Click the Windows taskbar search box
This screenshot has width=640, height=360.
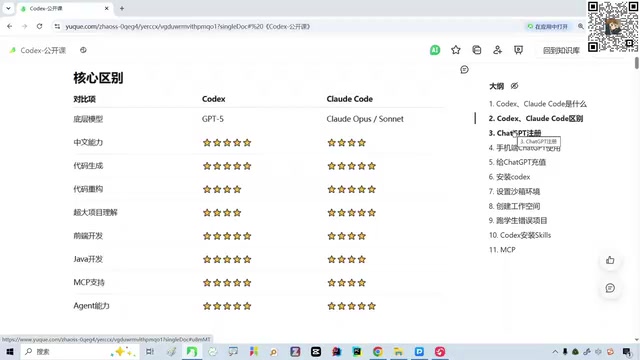80,351
